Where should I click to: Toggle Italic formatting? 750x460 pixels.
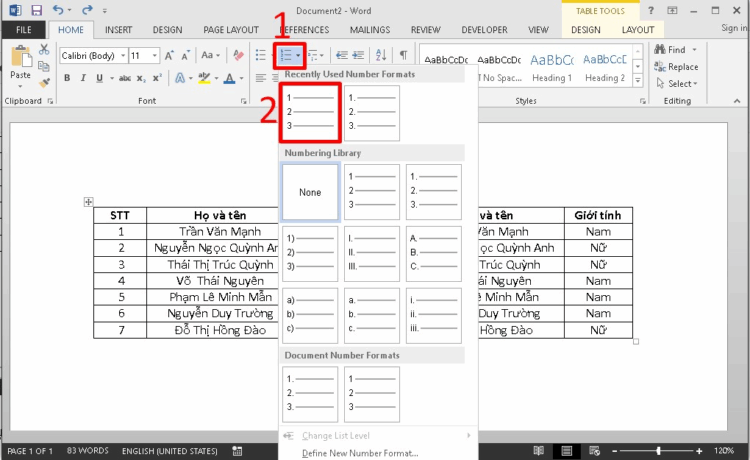(x=83, y=78)
